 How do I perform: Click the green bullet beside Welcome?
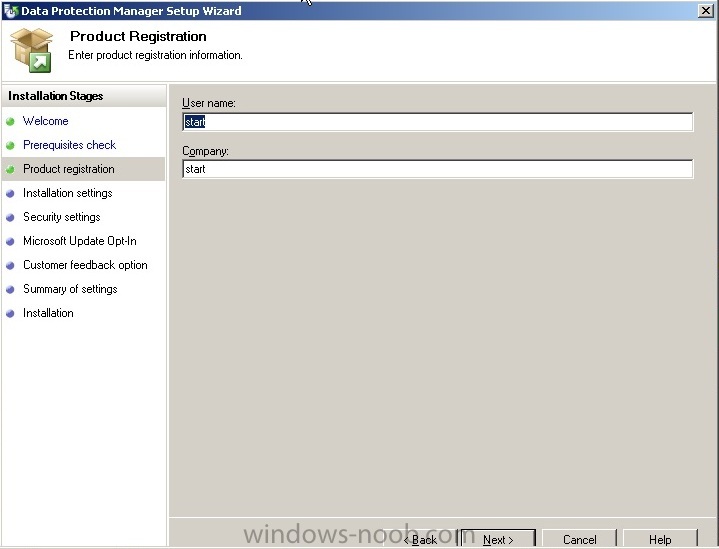tap(10, 122)
